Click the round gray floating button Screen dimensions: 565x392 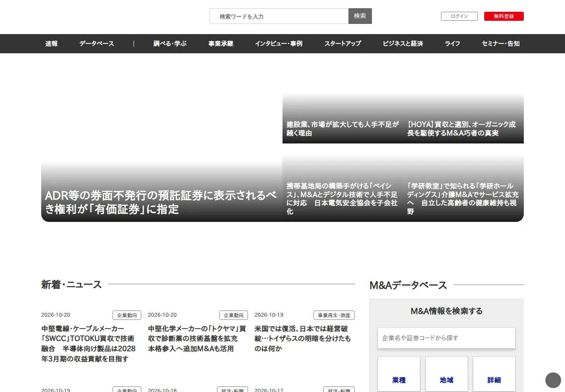(553, 380)
